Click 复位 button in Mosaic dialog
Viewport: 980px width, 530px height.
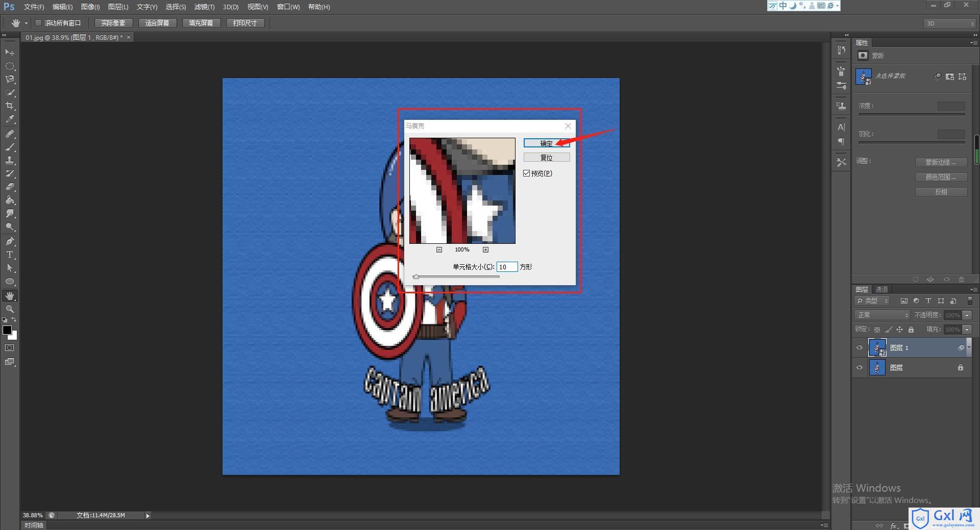click(547, 158)
